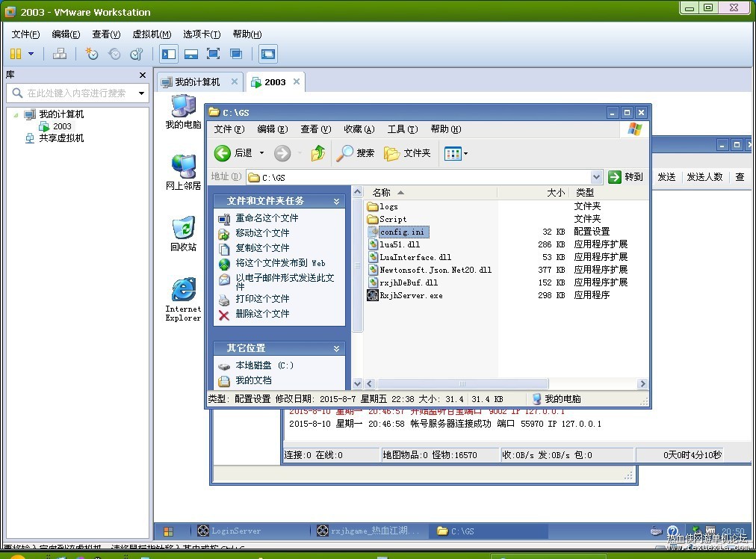The width and height of the screenshot is (756, 559).
Task: Click 复制这个文件 task link
Action: [x=262, y=248]
